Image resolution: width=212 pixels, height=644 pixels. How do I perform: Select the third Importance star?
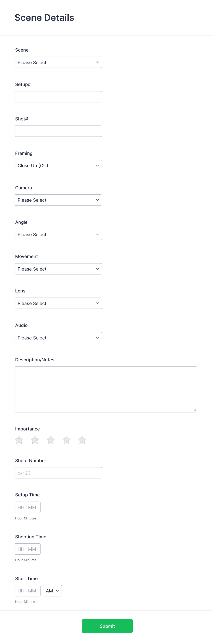click(50, 440)
